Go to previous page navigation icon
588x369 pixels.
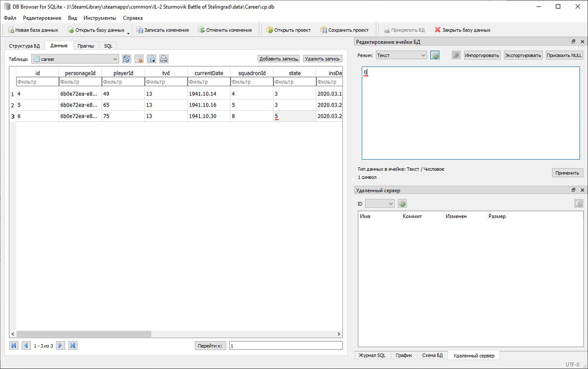click(x=26, y=345)
